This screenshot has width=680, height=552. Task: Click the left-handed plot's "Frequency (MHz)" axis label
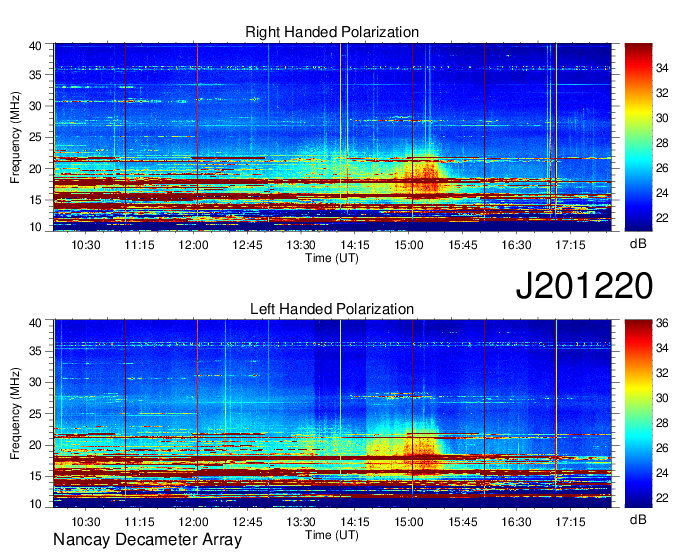pos(15,414)
